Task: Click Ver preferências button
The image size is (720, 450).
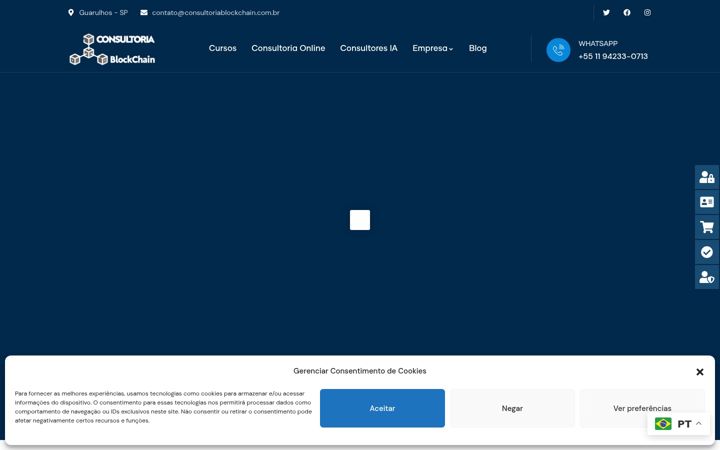Action: [x=642, y=408]
